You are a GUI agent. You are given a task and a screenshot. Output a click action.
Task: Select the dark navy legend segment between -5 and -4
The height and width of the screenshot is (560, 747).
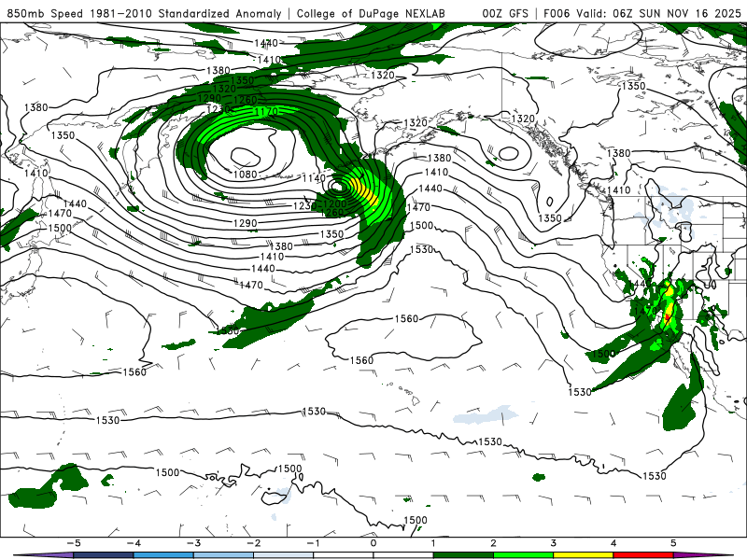(103, 555)
